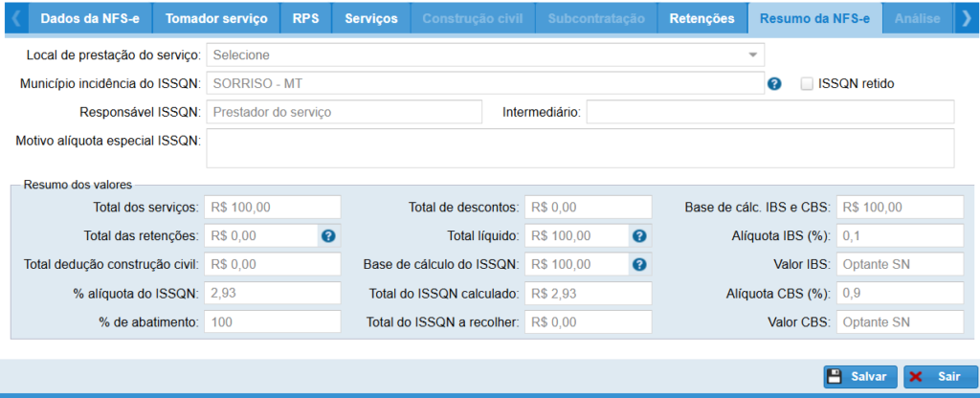
Task: Open the Retenções tab
Action: [702, 18]
